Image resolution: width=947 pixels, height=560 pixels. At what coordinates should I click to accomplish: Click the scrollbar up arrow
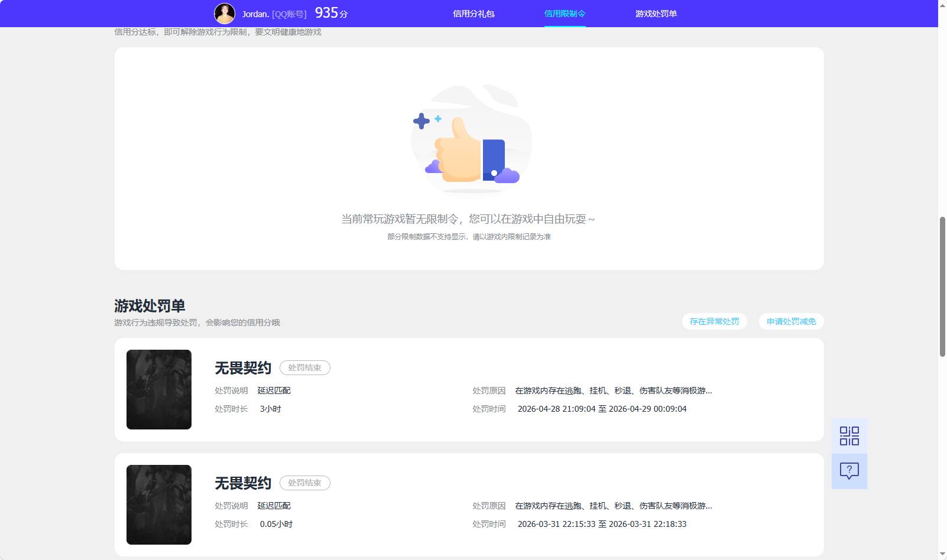click(x=942, y=5)
